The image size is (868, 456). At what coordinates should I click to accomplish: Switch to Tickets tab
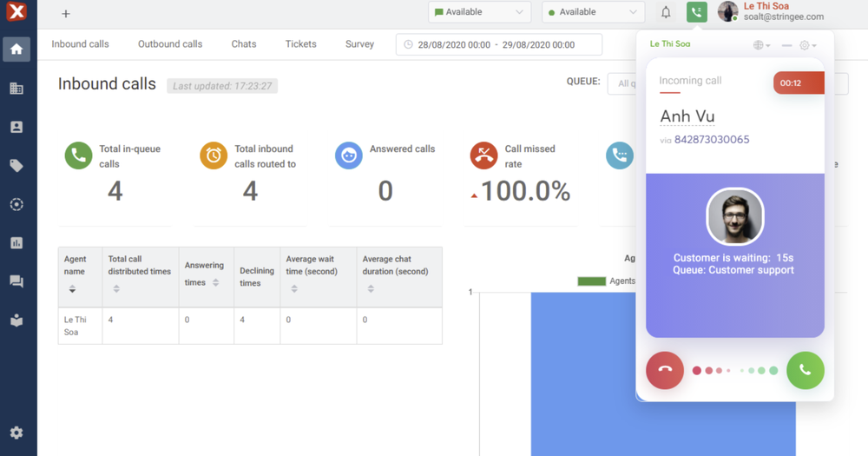(x=300, y=43)
